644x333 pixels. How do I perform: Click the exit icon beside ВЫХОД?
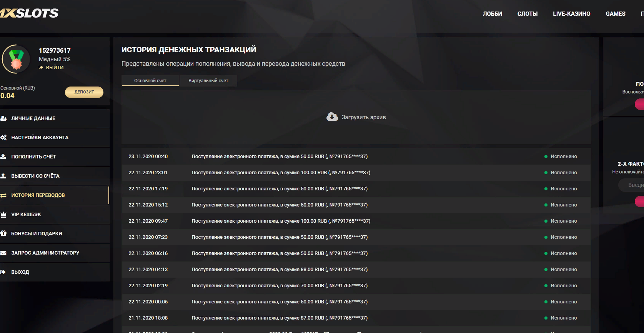coord(3,272)
